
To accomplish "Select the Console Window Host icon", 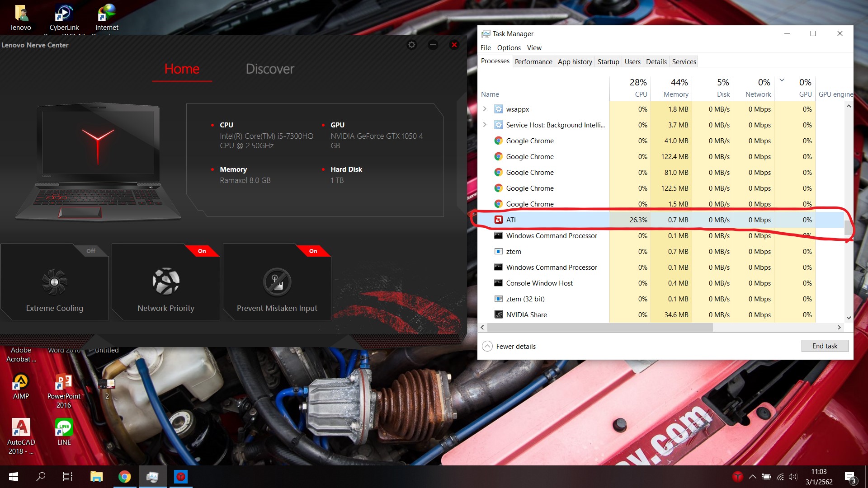I will [x=498, y=283].
